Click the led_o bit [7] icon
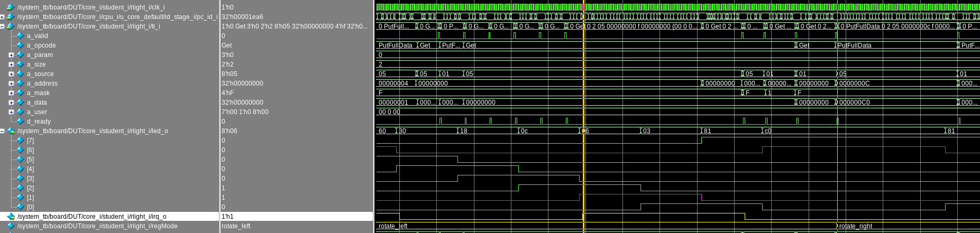The image size is (980, 233). [20, 141]
